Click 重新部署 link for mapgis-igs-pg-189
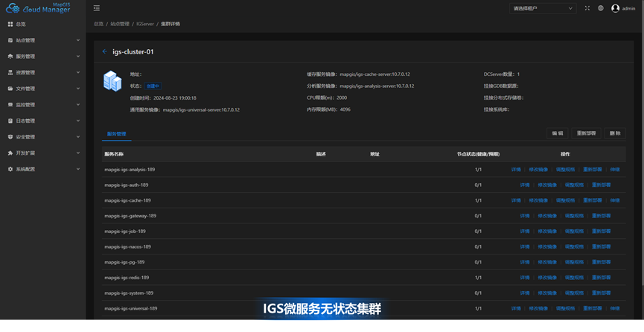This screenshot has height=332, width=644. pos(602,262)
